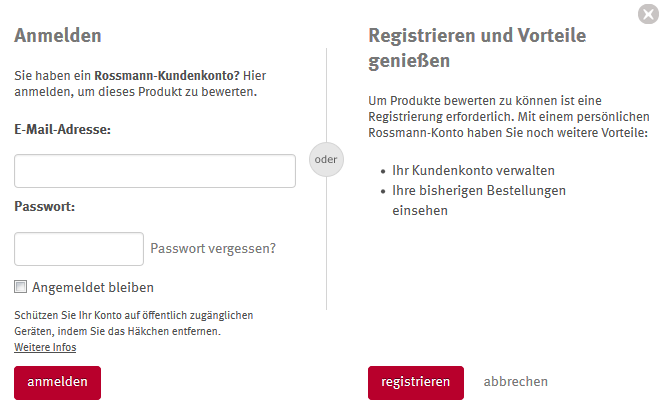The width and height of the screenshot is (672, 420).
Task: Toggle the 'Angemeldet bleiben' checkbox
Action: point(21,287)
